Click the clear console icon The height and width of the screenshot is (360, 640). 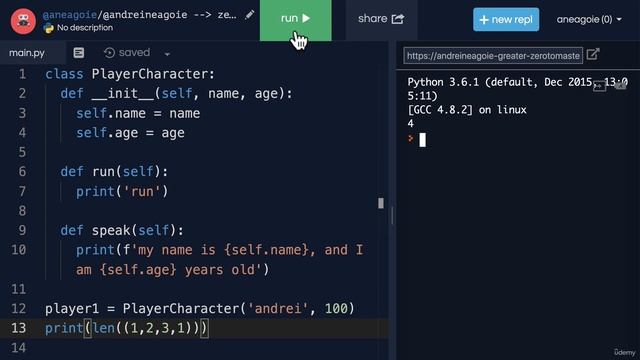click(620, 86)
